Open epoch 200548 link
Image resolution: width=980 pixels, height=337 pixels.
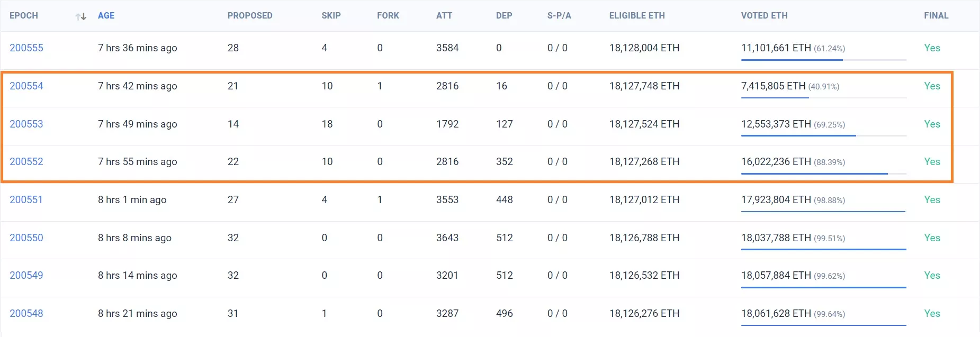(x=26, y=314)
